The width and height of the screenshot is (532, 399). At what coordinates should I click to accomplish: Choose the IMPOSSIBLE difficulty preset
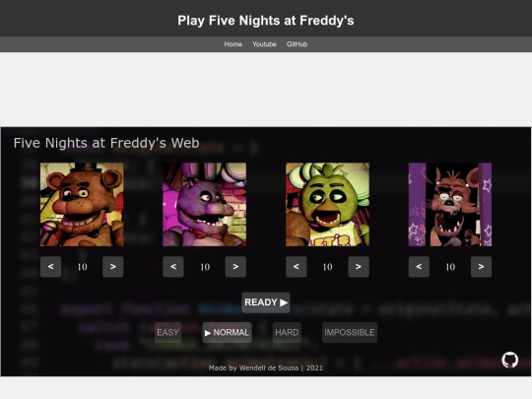(x=350, y=333)
